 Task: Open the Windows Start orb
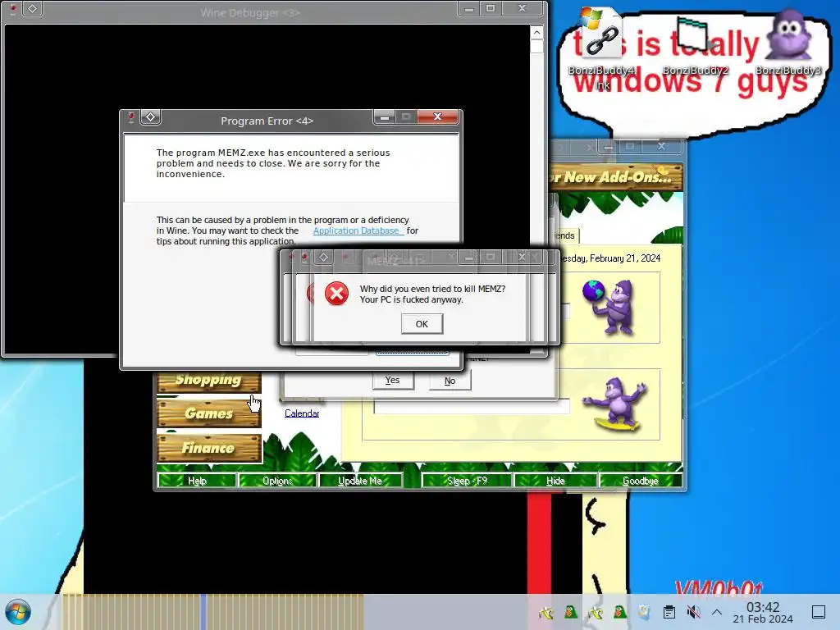coord(18,612)
